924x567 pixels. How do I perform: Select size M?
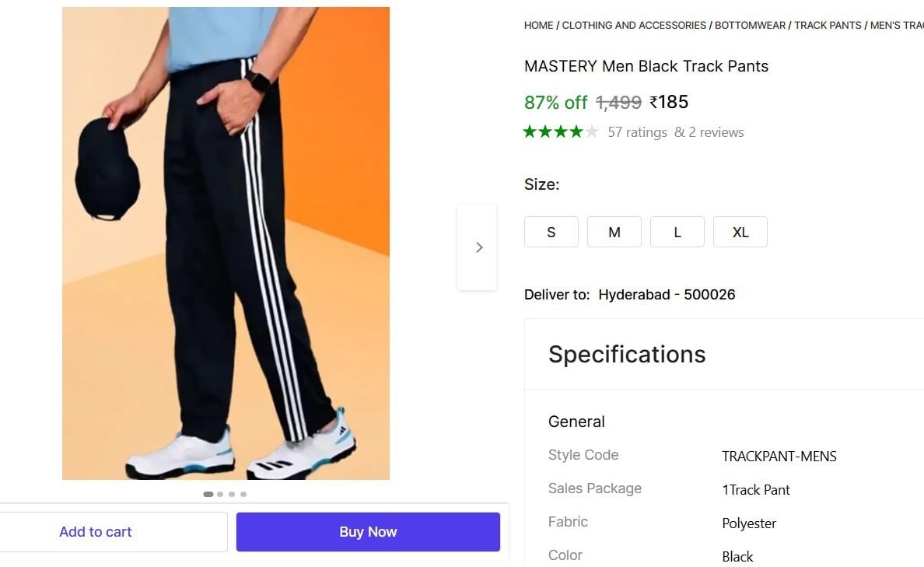point(614,232)
